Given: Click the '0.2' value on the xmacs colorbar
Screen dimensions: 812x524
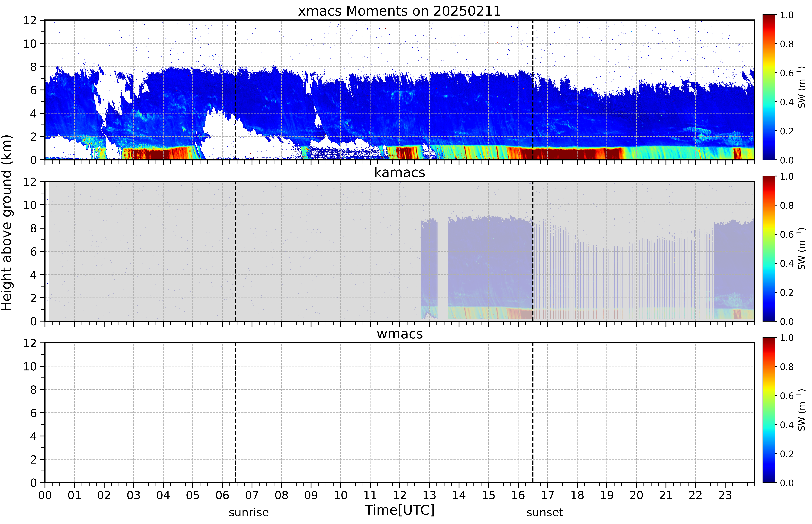Looking at the screenshot, I should 787,131.
